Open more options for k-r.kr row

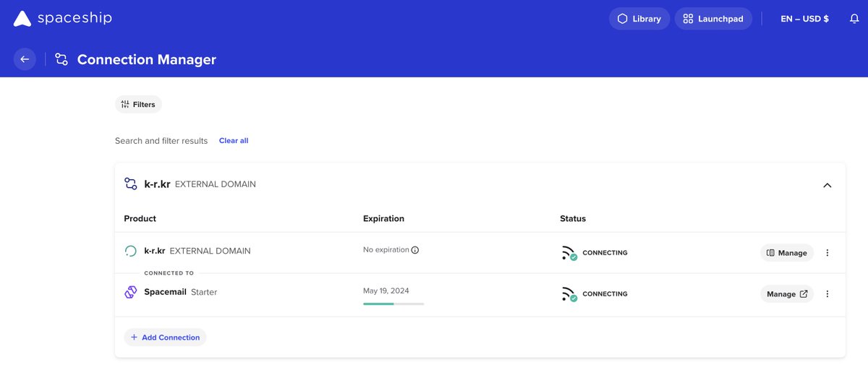click(x=827, y=253)
